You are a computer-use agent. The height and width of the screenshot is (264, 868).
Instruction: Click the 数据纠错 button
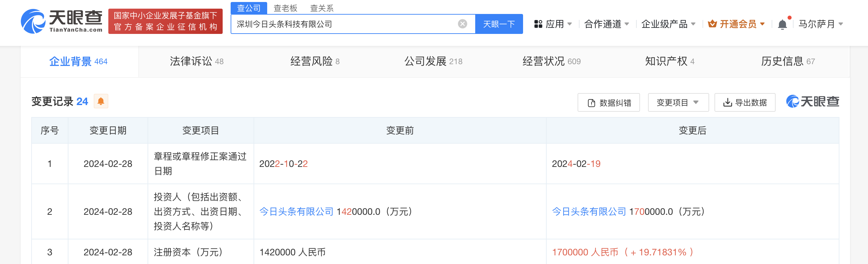(x=608, y=102)
